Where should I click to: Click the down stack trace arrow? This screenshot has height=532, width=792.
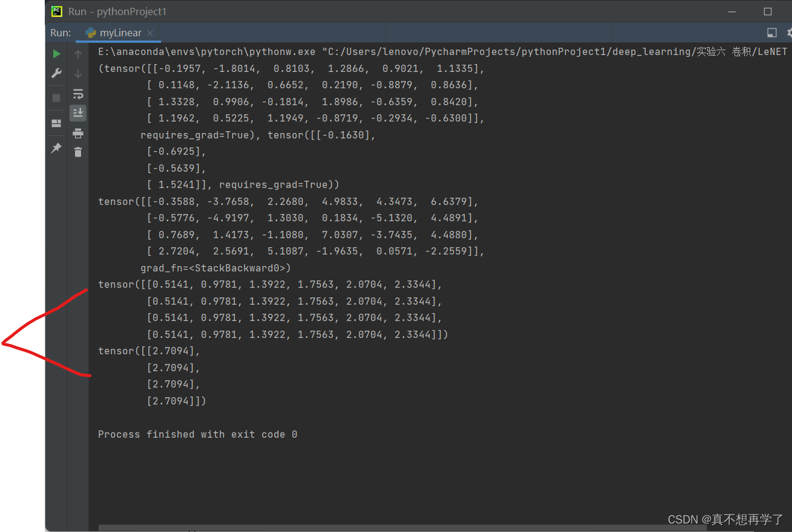[x=78, y=74]
